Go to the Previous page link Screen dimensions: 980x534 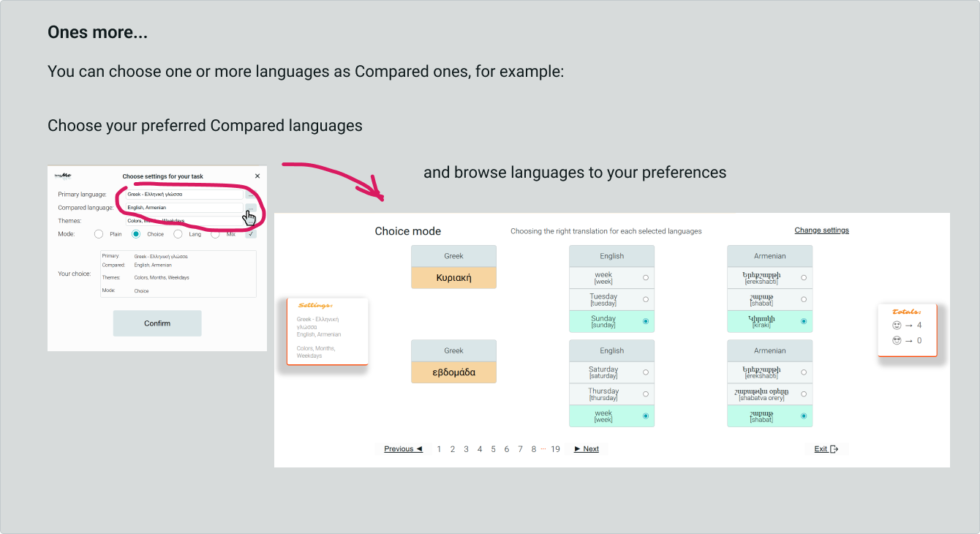coord(403,449)
